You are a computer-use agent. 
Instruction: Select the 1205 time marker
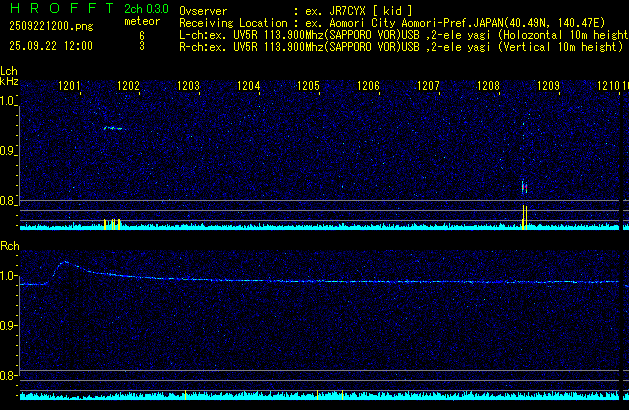tap(308, 87)
